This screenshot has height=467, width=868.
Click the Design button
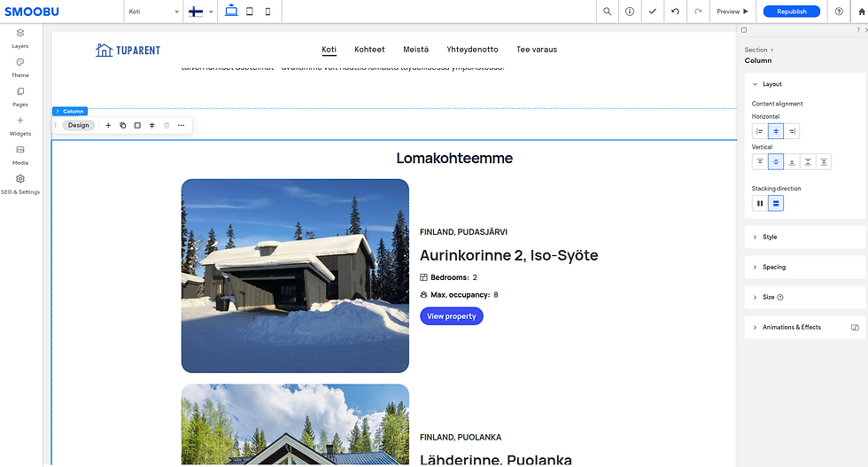coord(79,125)
